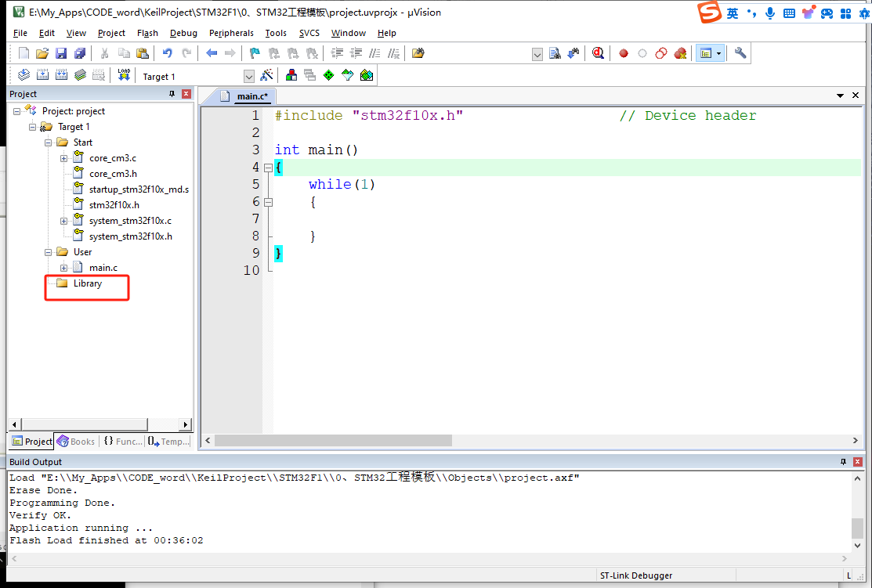Build target files icon
Image resolution: width=872 pixels, height=588 pixels.
point(43,75)
